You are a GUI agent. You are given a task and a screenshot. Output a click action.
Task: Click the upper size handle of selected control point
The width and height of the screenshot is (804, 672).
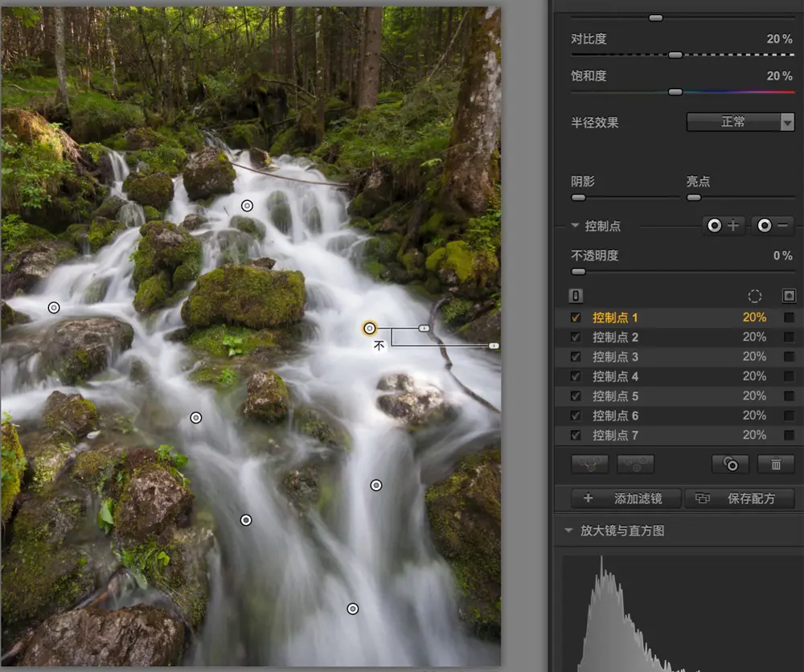point(424,328)
